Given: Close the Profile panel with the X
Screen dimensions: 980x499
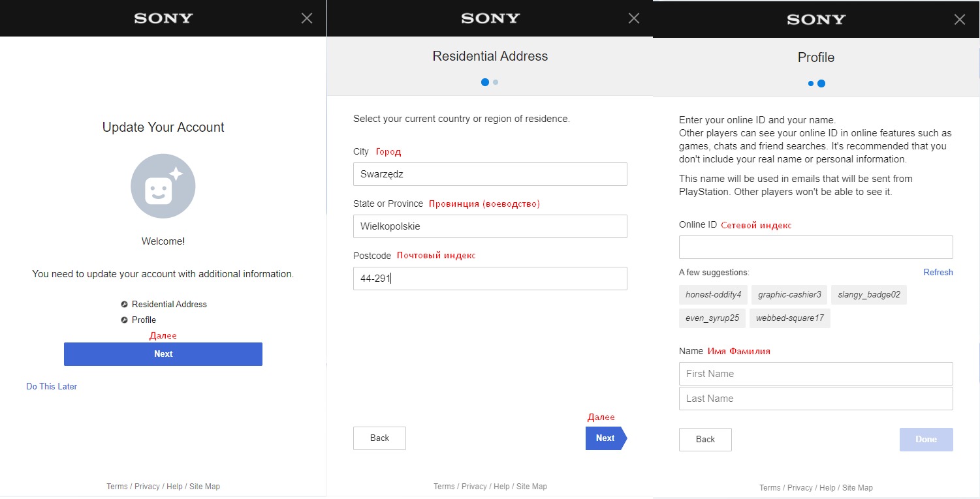Looking at the screenshot, I should coord(959,19).
